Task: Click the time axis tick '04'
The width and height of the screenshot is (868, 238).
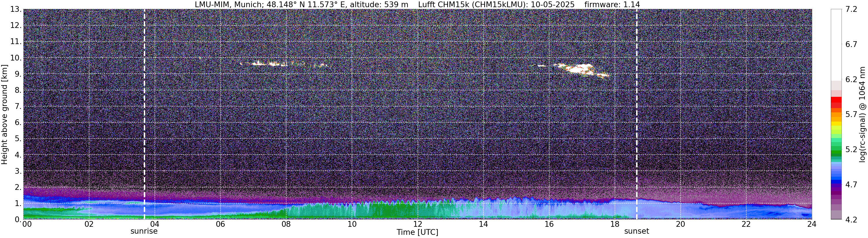Action: (154, 224)
